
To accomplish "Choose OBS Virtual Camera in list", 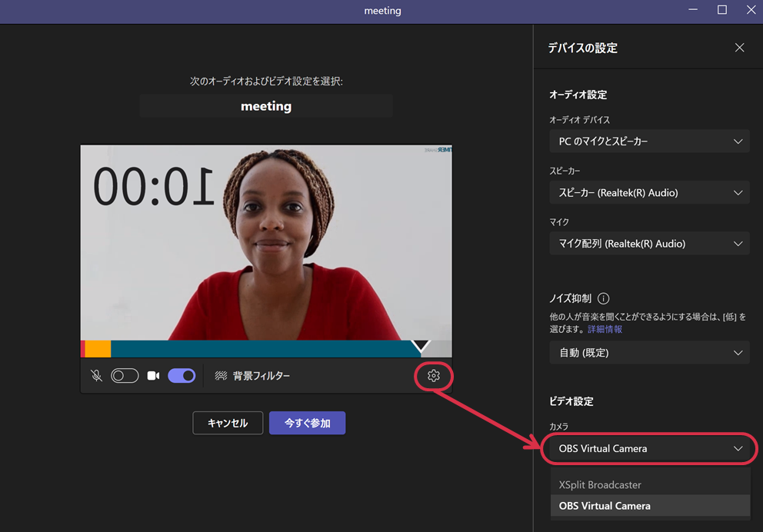I will coord(605,506).
